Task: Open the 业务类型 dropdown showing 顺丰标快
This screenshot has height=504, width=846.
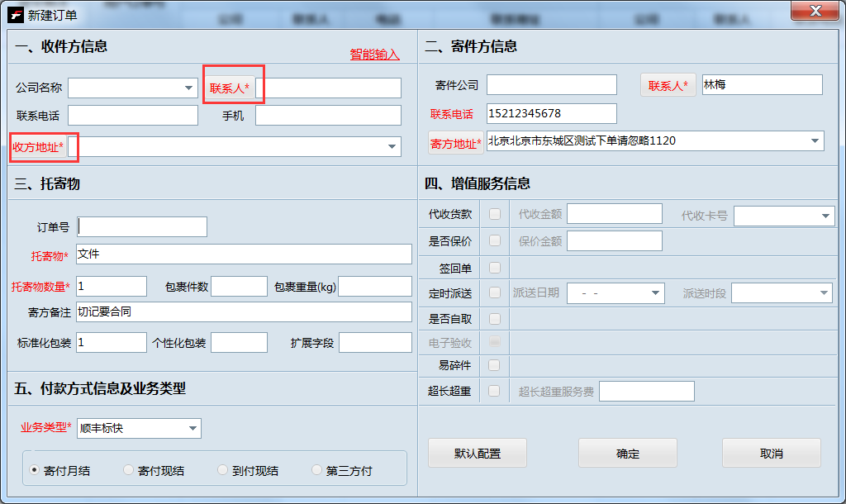Action: (x=193, y=428)
